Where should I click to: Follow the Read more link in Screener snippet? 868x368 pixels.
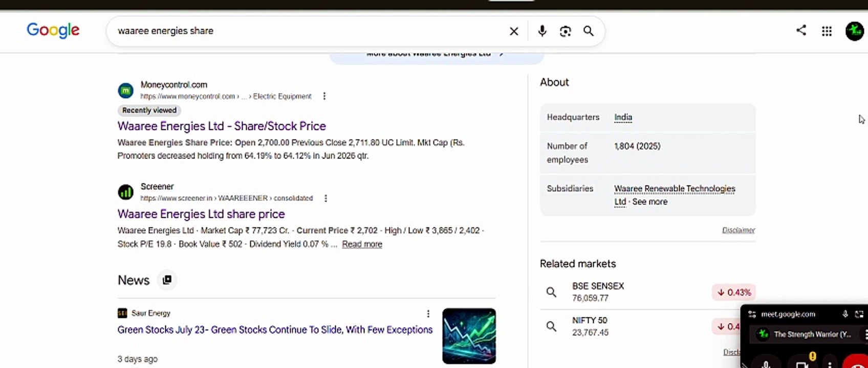click(x=362, y=244)
